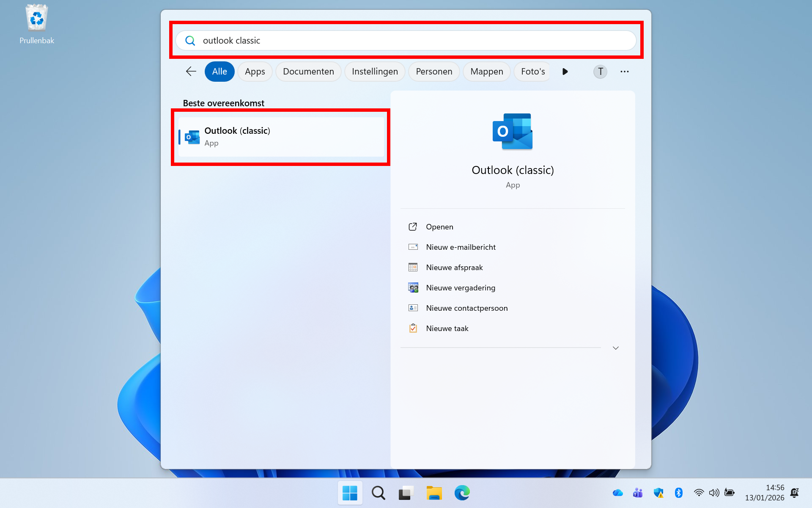Image resolution: width=812 pixels, height=508 pixels.
Task: Select the Instellingen filter
Action: pos(375,72)
